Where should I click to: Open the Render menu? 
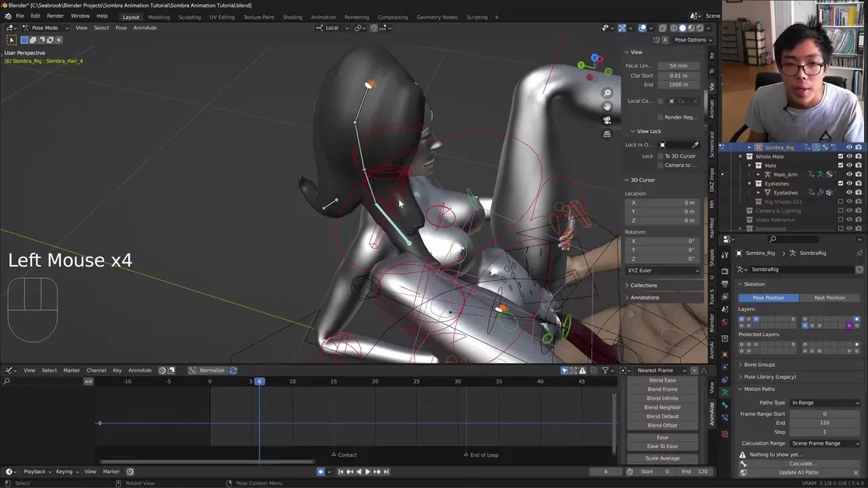[x=55, y=16]
